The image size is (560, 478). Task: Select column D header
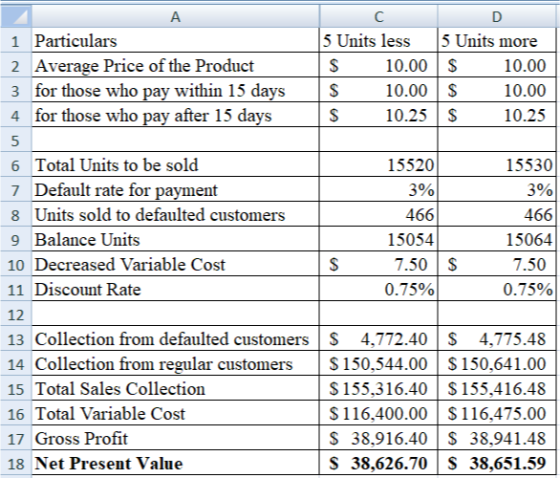click(497, 16)
